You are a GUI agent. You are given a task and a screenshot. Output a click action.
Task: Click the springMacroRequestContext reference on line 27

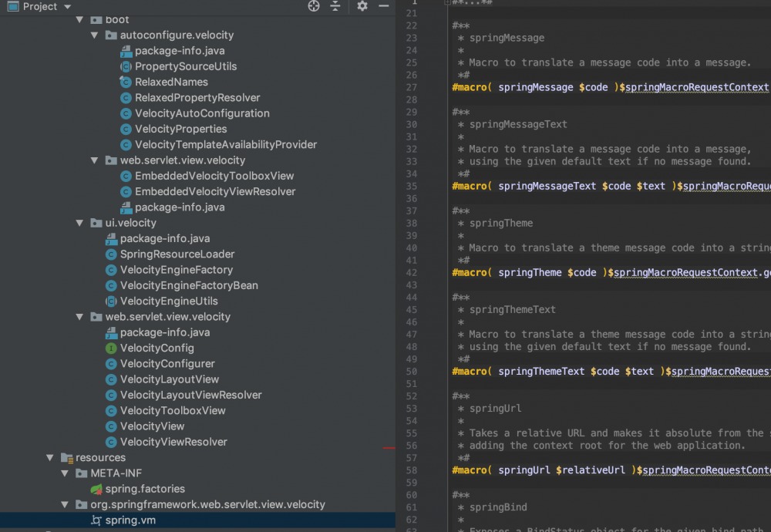pyautogui.click(x=696, y=87)
